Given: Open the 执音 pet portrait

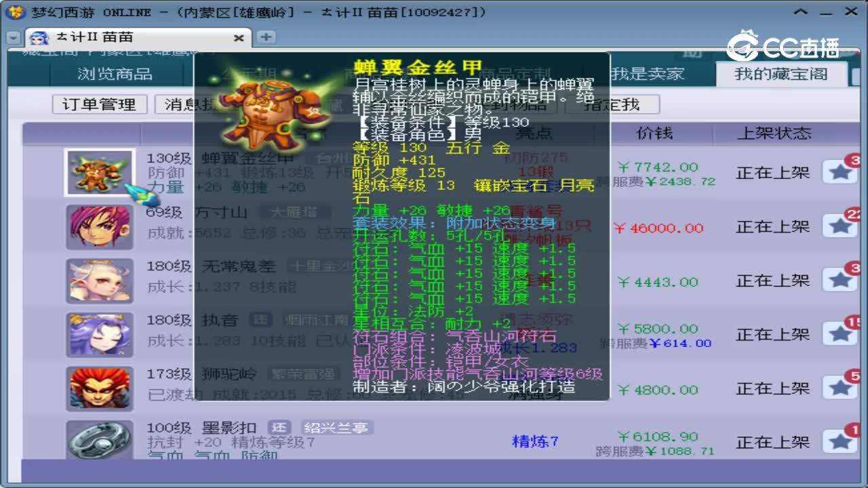Looking at the screenshot, I should coord(99,335).
